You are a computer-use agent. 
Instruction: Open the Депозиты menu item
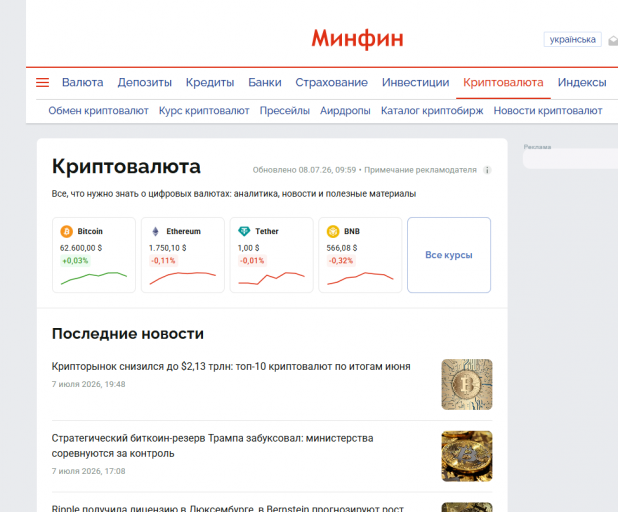145,82
